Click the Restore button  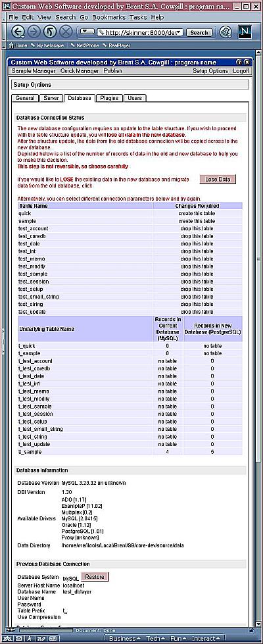click(95, 577)
